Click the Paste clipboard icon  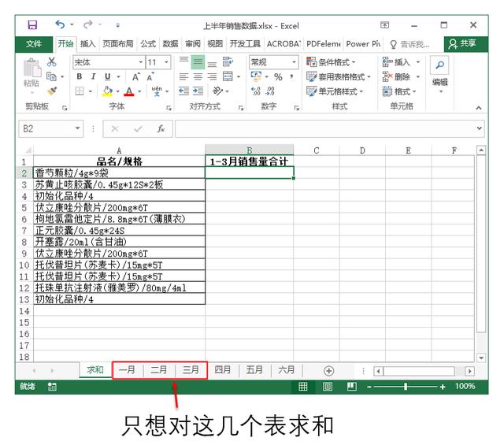point(32,69)
